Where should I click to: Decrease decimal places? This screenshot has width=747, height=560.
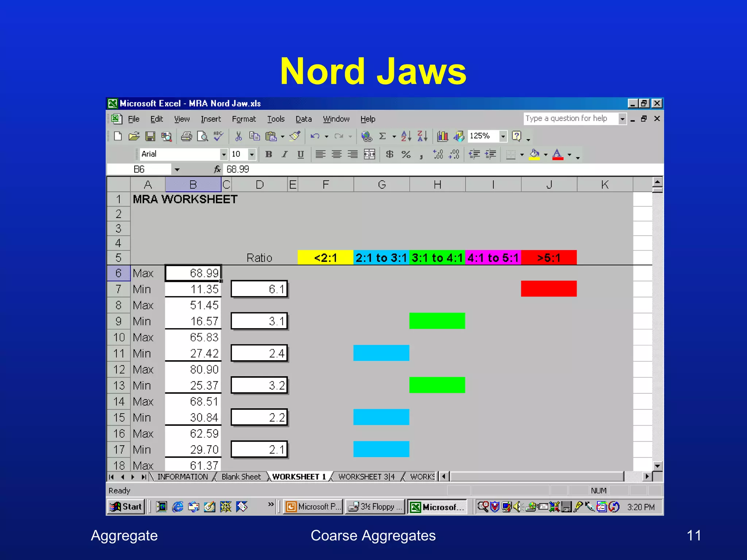coord(454,155)
